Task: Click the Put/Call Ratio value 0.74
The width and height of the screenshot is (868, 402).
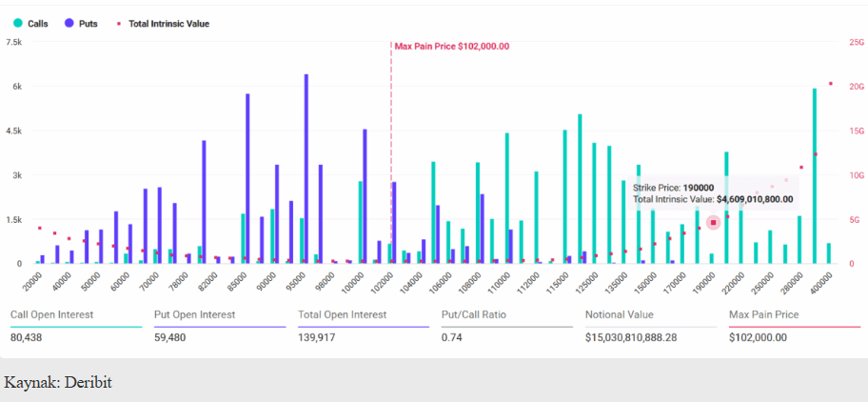Action: [x=451, y=336]
